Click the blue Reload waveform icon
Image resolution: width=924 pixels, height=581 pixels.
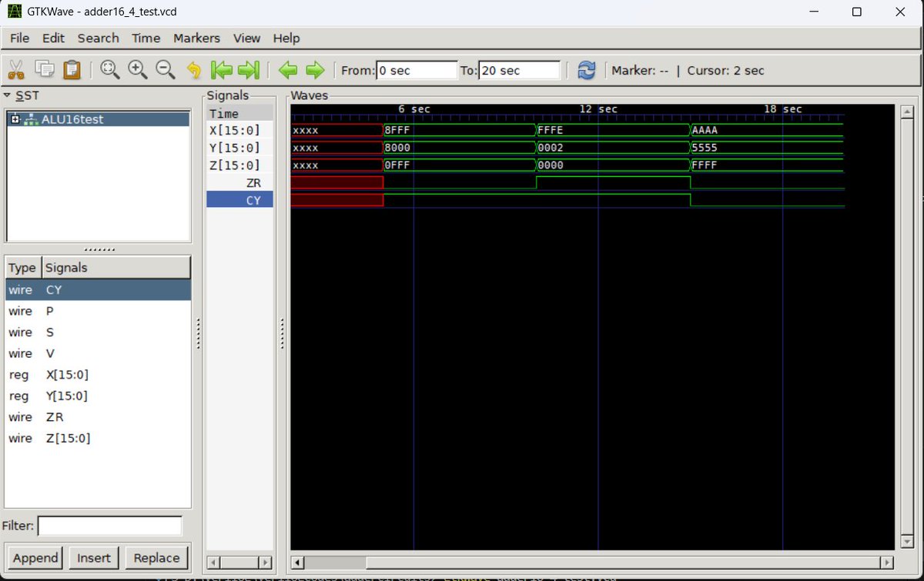pyautogui.click(x=587, y=70)
